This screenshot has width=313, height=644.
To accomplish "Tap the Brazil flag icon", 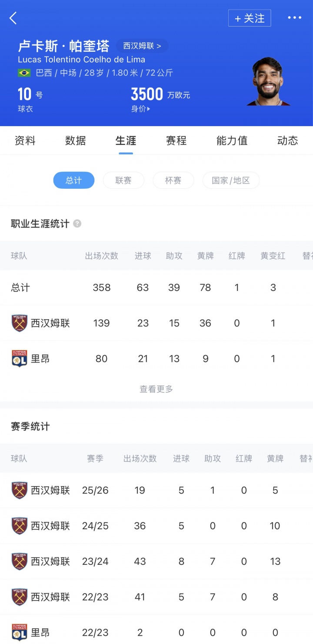I will click(x=24, y=73).
